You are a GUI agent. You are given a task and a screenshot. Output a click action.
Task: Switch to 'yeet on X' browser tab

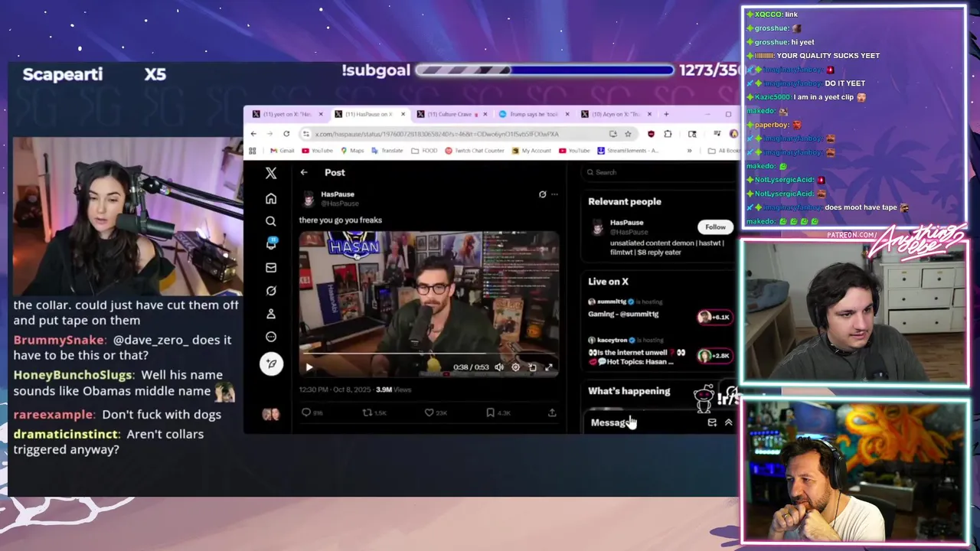point(287,114)
